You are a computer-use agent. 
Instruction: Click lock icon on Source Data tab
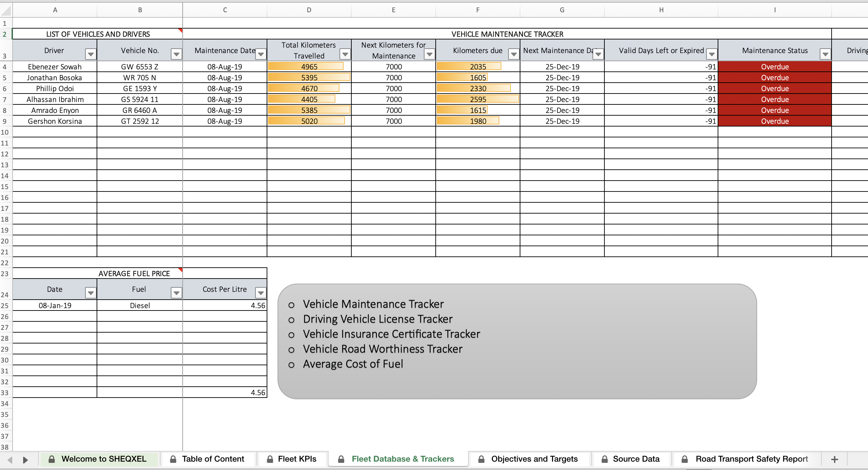coord(605,459)
